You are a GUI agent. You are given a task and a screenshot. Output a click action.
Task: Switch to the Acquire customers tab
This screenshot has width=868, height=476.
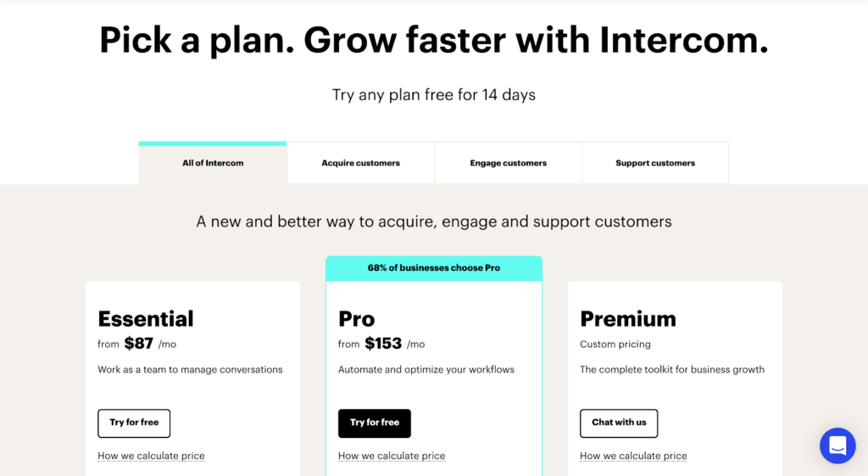(360, 163)
